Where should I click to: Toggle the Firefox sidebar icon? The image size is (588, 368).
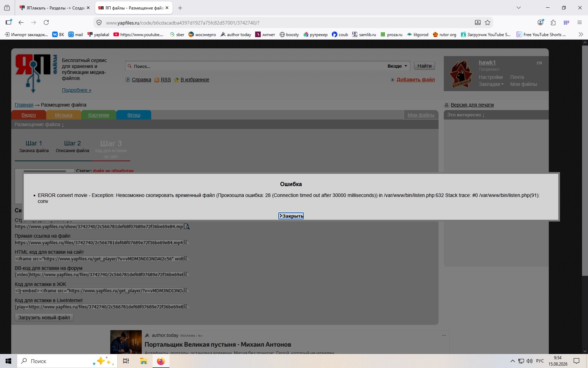(x=9, y=22)
